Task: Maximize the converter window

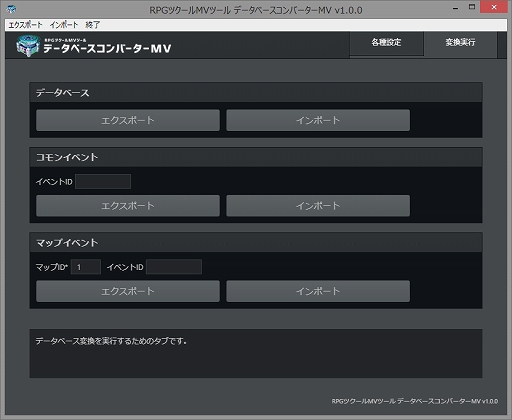Action: [x=472, y=7]
